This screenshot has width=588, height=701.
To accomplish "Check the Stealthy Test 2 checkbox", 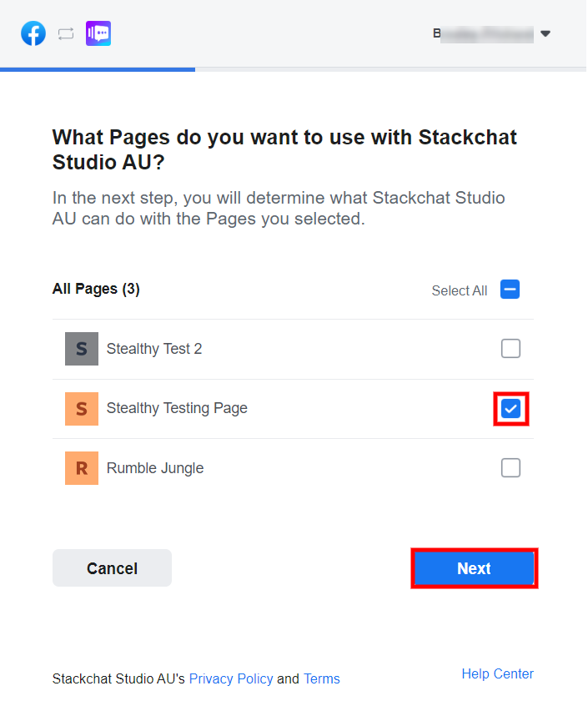I will coord(510,349).
